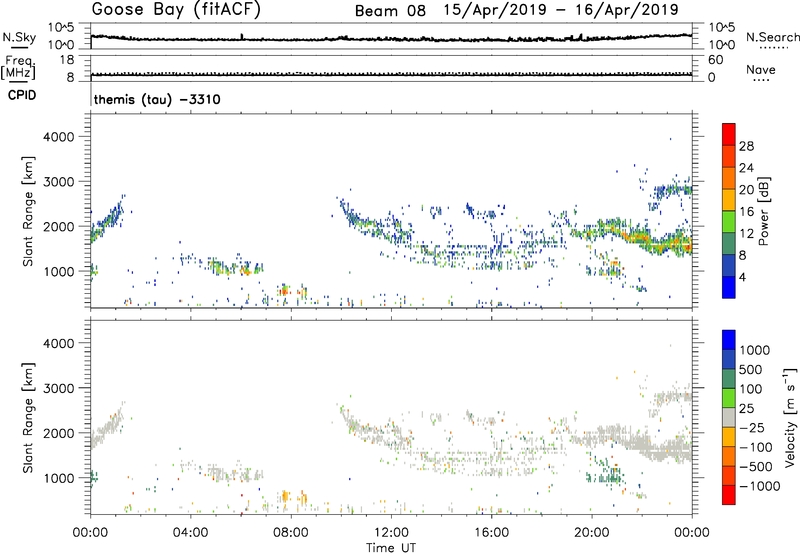Click the "18" tick on frequency axis

(67, 60)
